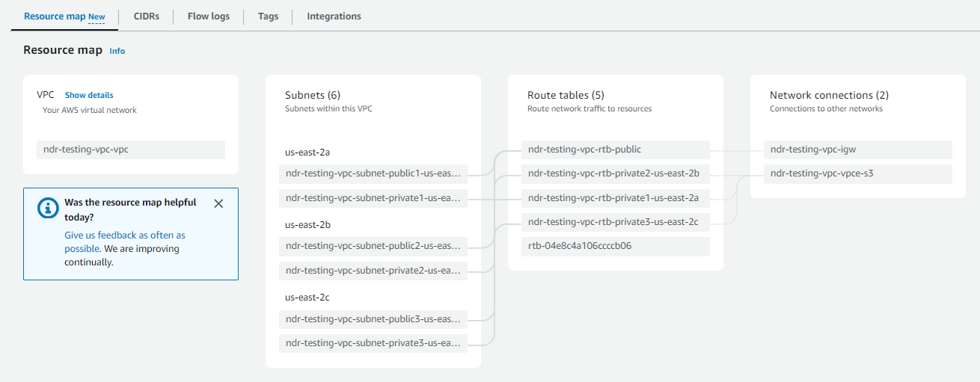This screenshot has width=980, height=382.
Task: Click Show details for the VPC
Action: point(89,95)
